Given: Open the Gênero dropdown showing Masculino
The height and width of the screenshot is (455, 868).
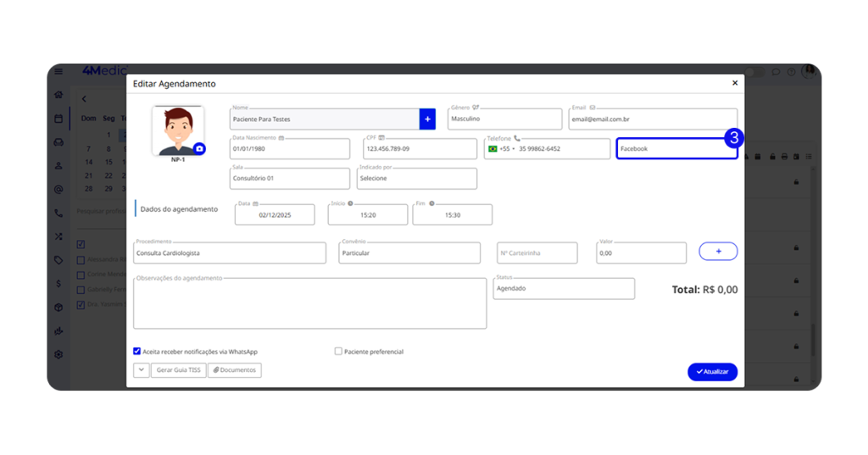Looking at the screenshot, I should click(x=504, y=119).
